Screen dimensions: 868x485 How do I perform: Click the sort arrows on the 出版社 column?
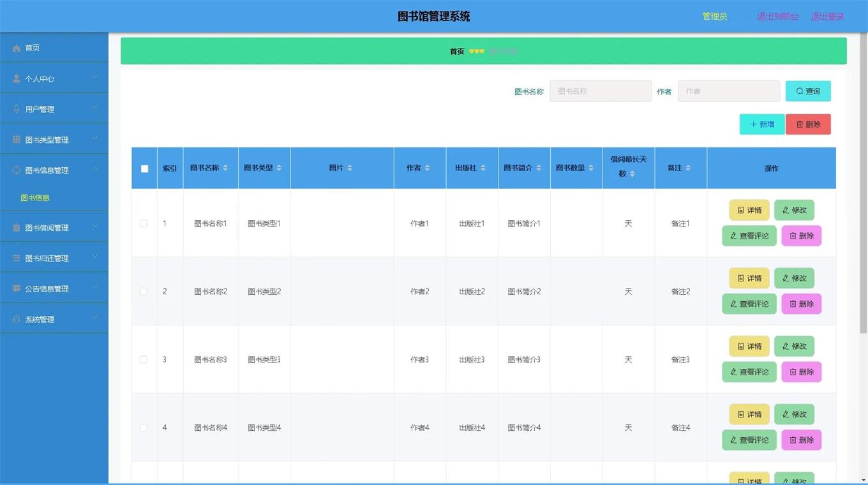pyautogui.click(x=483, y=168)
